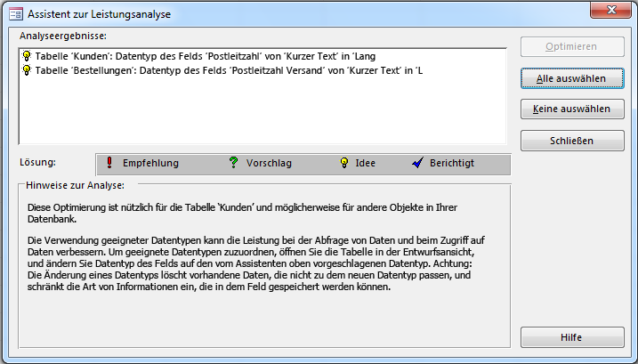Select the Tabelle 'Bestellungen' Postleitzahl Versand result
This screenshot has width=638, height=364.
[227, 70]
